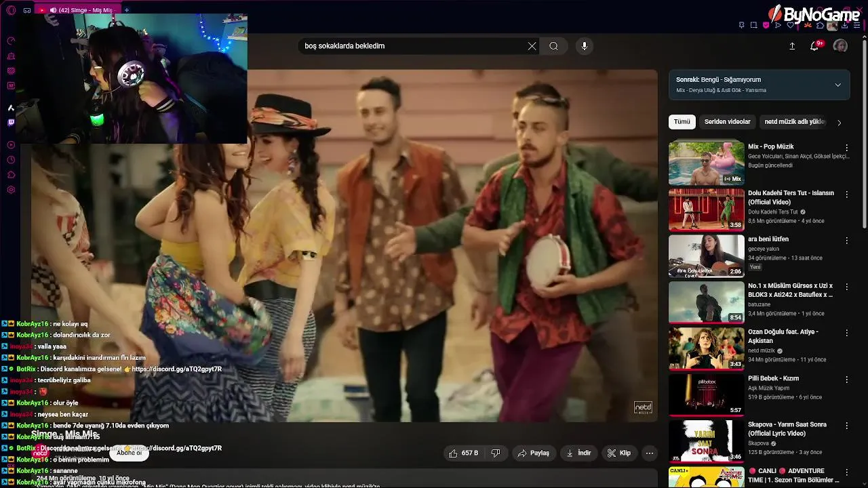The image size is (868, 488).
Task: Mute the tab via its speaker icon
Action: tap(54, 10)
